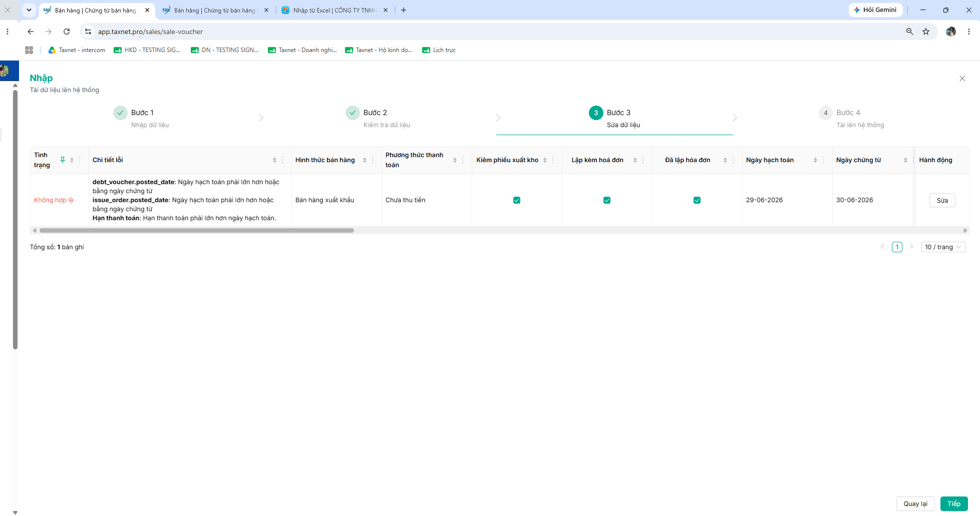Open column options for Phương thức thanh toán
The width and height of the screenshot is (980, 516).
463,160
